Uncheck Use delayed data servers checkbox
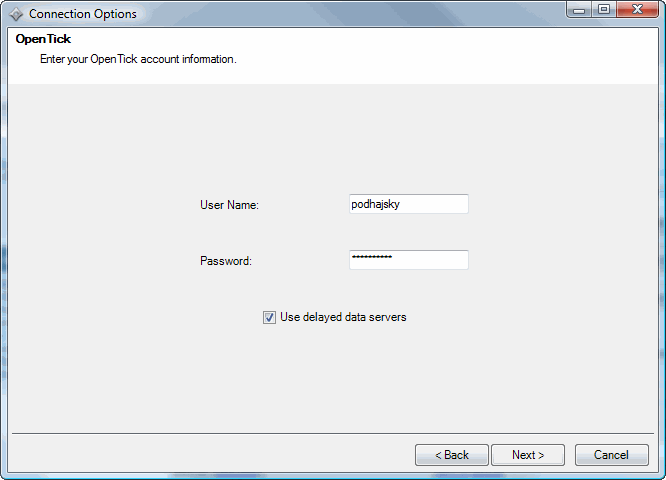666x480 pixels. point(269,317)
